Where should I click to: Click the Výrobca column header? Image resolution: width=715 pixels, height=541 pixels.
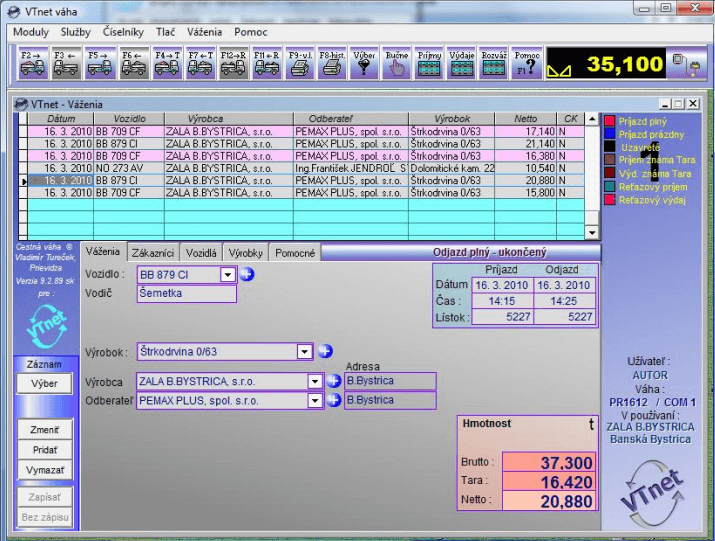[229, 119]
